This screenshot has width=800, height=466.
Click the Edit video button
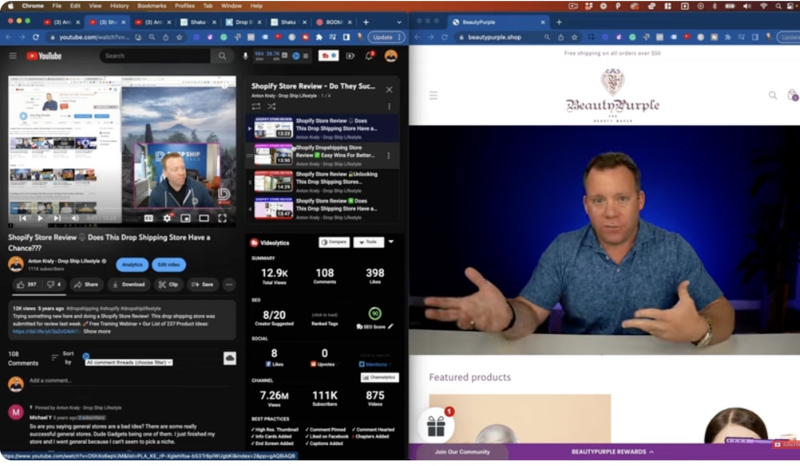pos(168,264)
